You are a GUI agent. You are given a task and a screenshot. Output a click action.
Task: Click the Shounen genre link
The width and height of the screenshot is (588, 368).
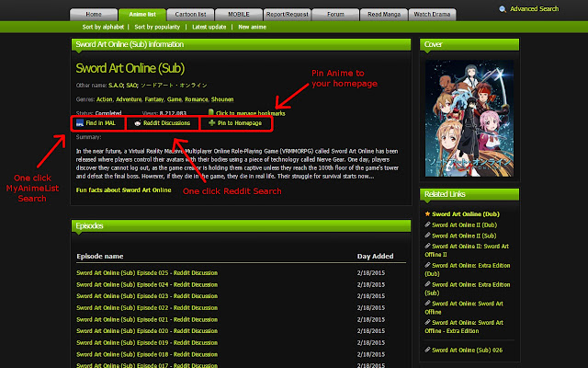222,99
